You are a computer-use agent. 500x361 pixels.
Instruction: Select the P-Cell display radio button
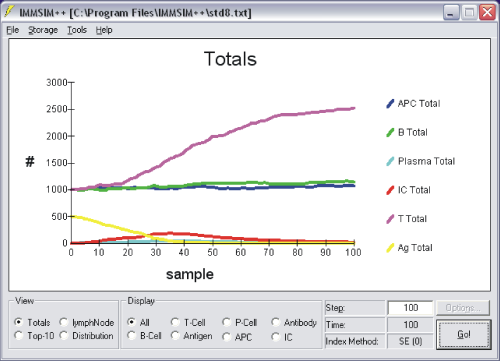[x=227, y=322]
